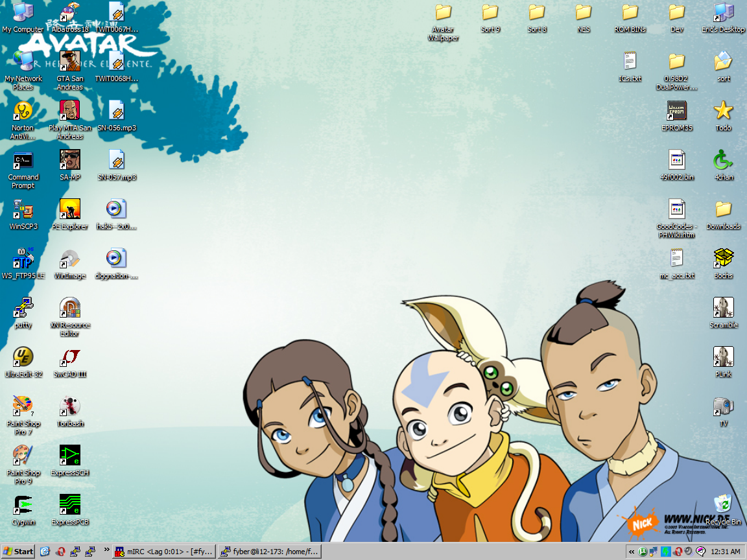Open the Todo star icon
Viewport: 747px width, 560px height.
coord(723,116)
